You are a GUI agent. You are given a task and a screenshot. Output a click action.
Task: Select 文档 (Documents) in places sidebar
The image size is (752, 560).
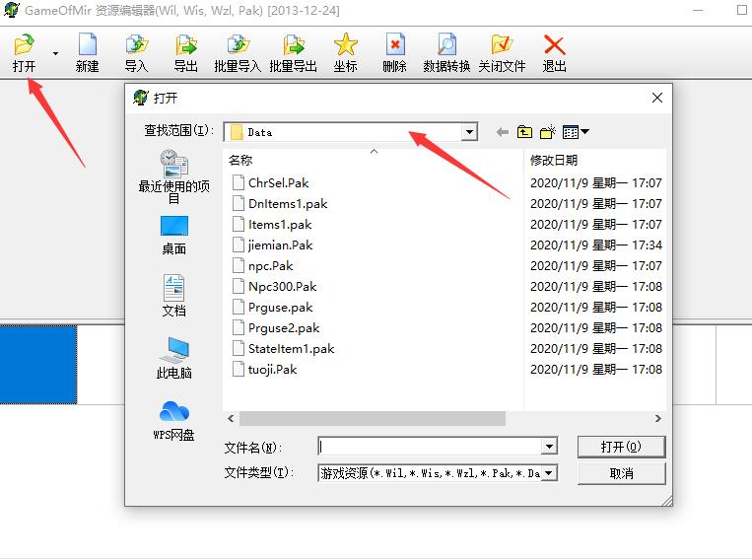pos(174,296)
